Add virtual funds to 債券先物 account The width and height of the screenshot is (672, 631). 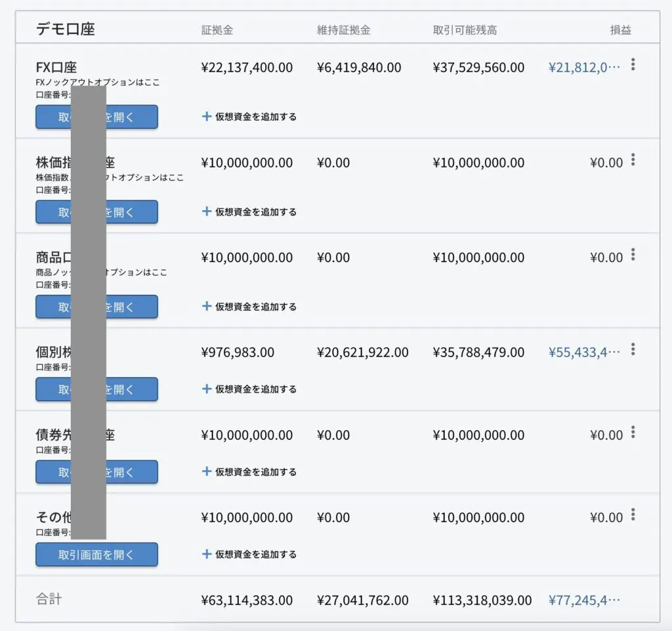(x=255, y=472)
